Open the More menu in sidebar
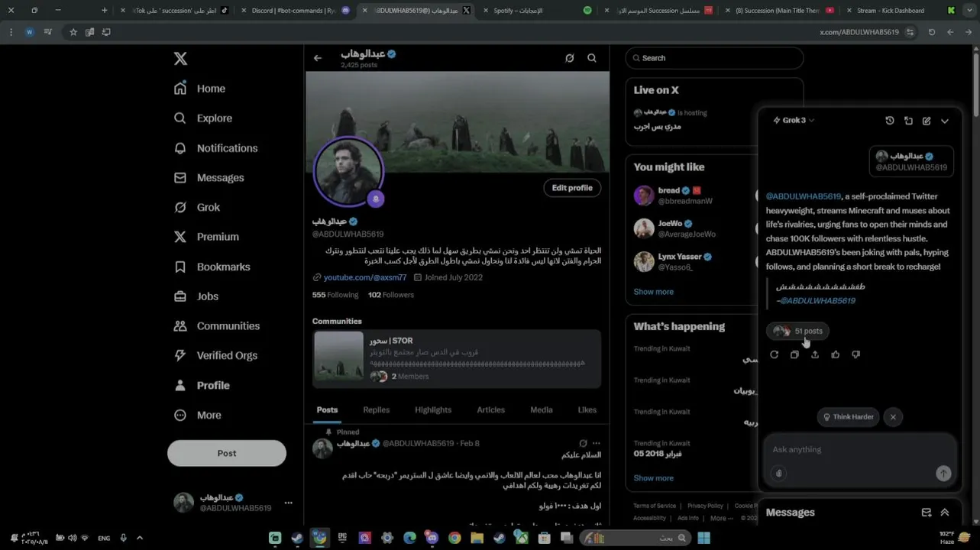Screen dimensions: 980x550 (197, 416)
